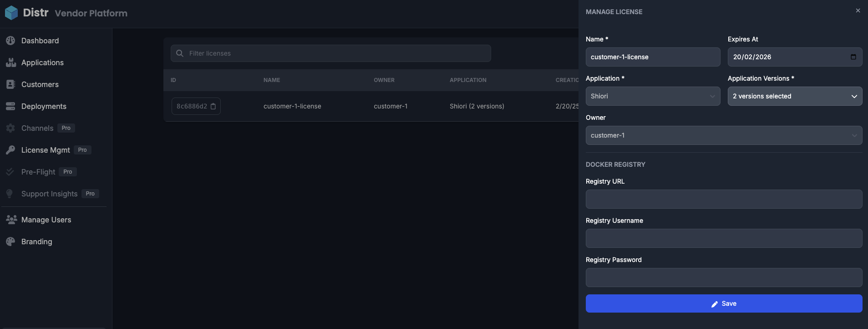
Task: Open the Application Versions dropdown
Action: [795, 96]
